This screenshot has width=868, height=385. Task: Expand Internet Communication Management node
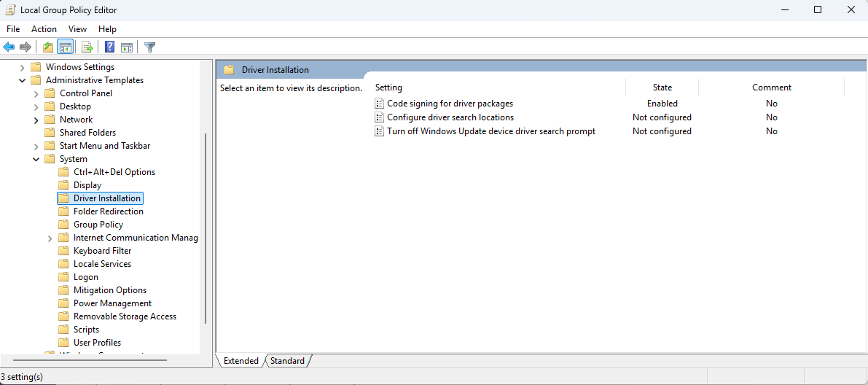coord(50,238)
